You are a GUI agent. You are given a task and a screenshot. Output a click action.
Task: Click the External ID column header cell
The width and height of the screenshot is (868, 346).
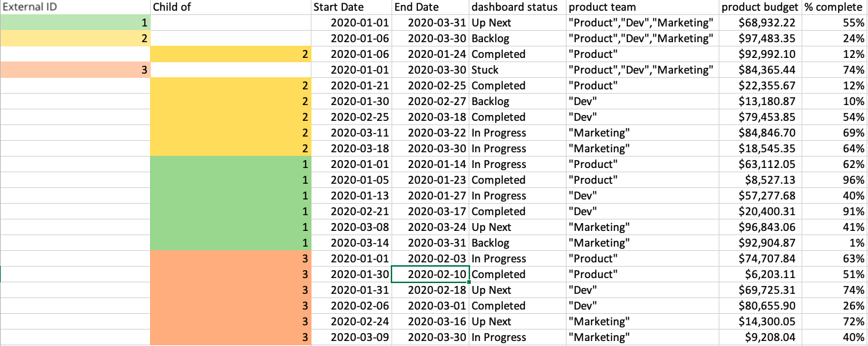point(75,7)
